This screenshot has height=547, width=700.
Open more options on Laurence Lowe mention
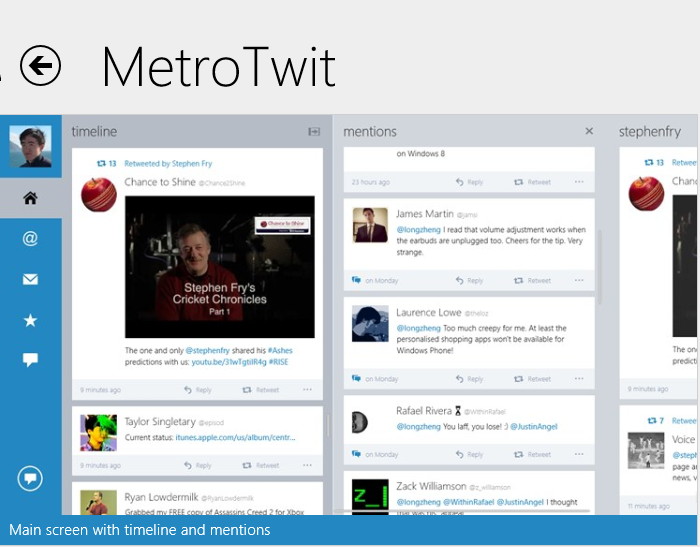579,379
